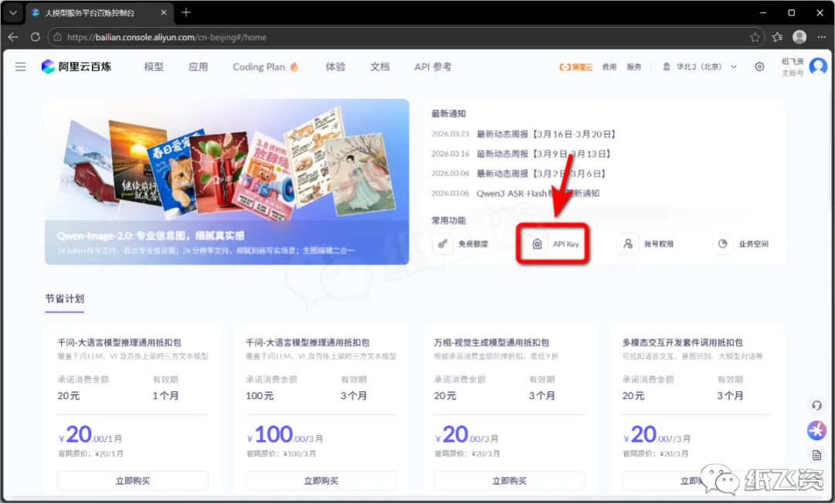Open the settings gear icon

point(759,66)
